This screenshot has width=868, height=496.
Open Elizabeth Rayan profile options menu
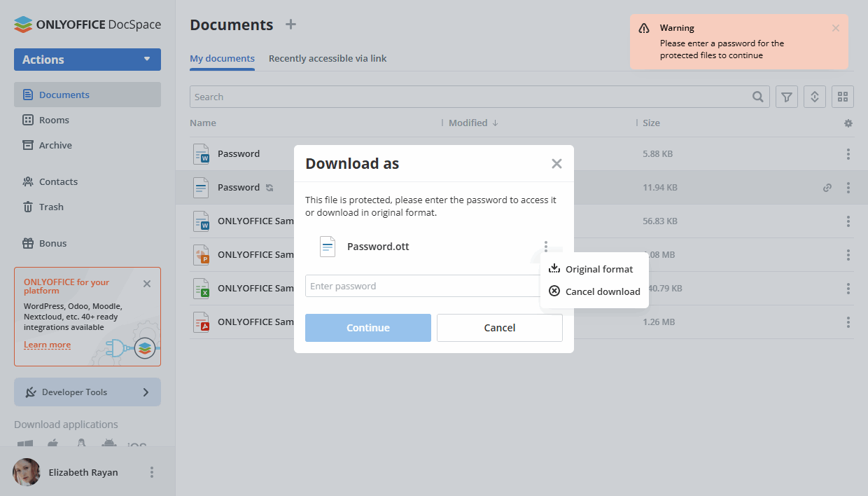point(152,472)
